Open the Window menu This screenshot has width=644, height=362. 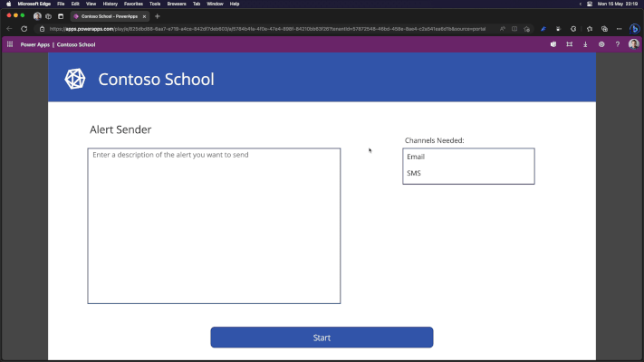[215, 4]
